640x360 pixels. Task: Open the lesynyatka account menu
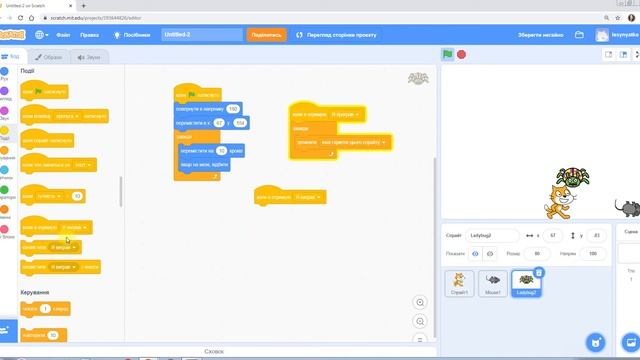(x=618, y=35)
